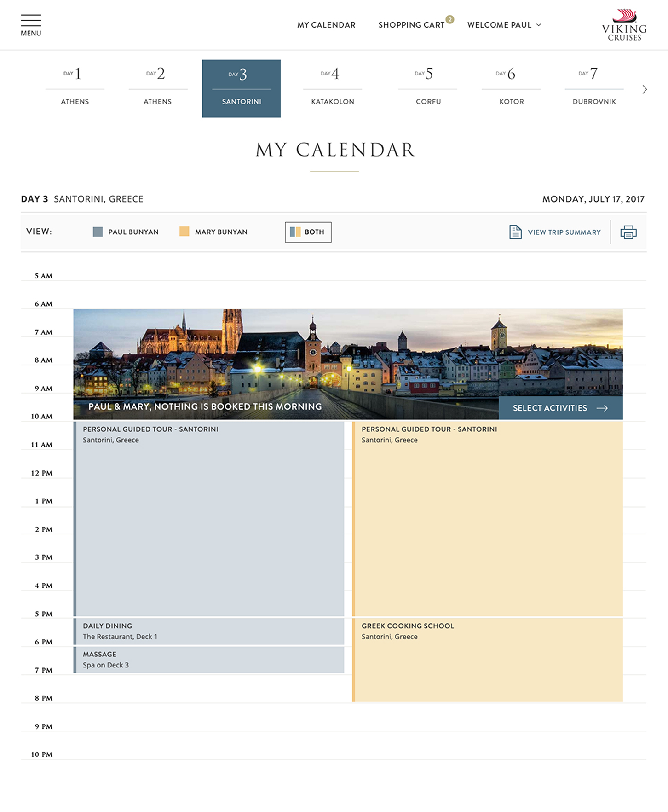Click the trip summary document icon
668x812 pixels.
[x=515, y=232]
